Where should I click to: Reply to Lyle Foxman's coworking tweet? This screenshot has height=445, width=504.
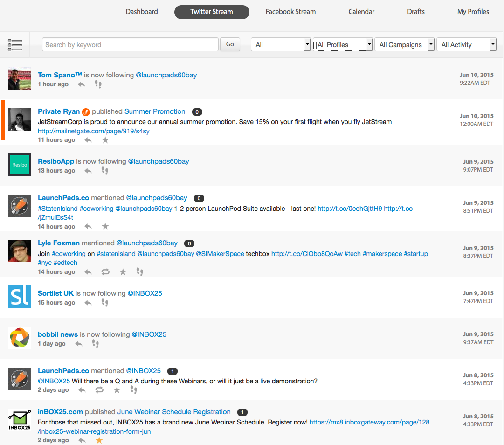click(88, 272)
